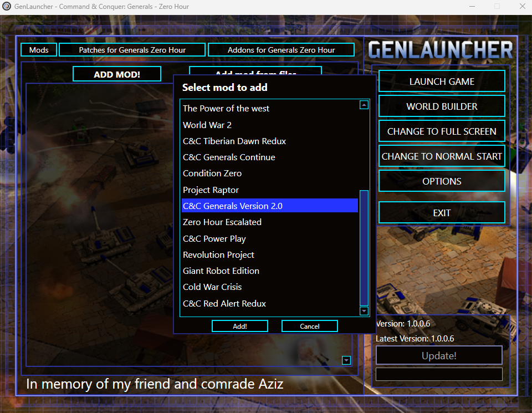
Task: Cancel the Select mod dialog
Action: [x=309, y=326]
